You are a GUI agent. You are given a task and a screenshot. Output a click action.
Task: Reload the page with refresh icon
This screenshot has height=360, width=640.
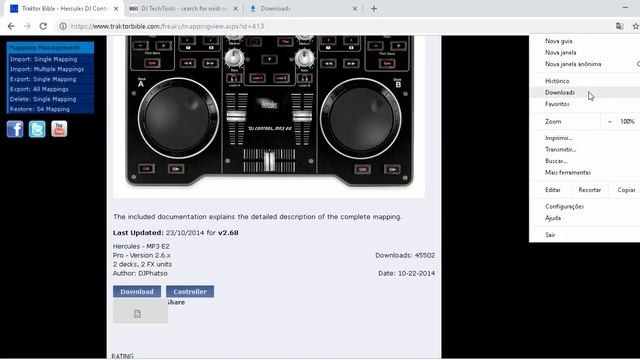(x=43, y=26)
